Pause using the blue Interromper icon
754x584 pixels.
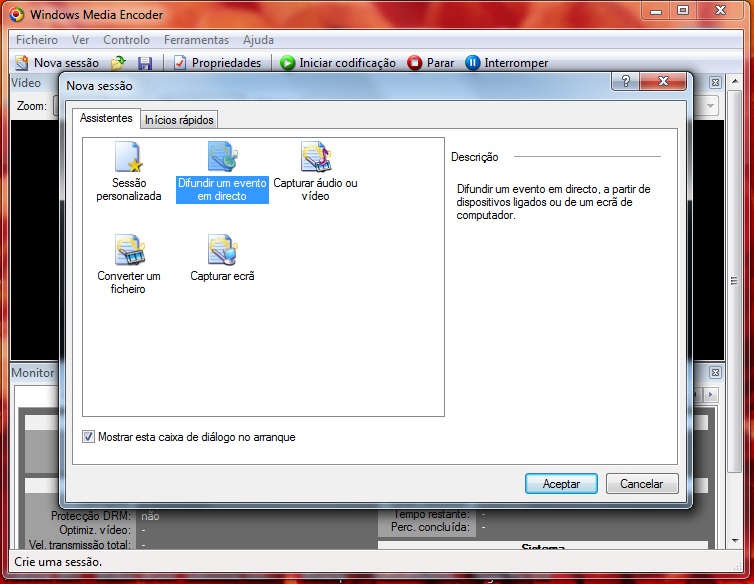click(x=472, y=63)
